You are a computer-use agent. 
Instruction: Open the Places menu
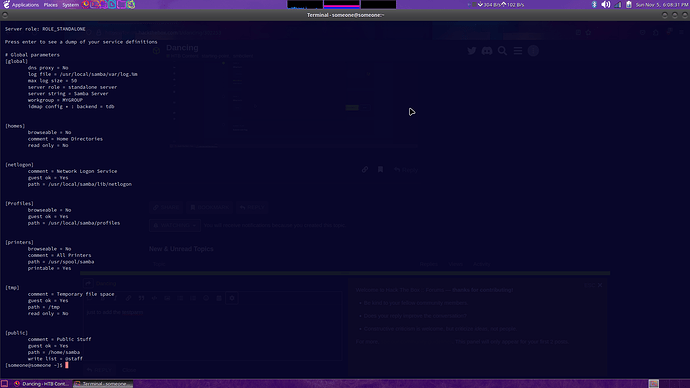pos(51,5)
